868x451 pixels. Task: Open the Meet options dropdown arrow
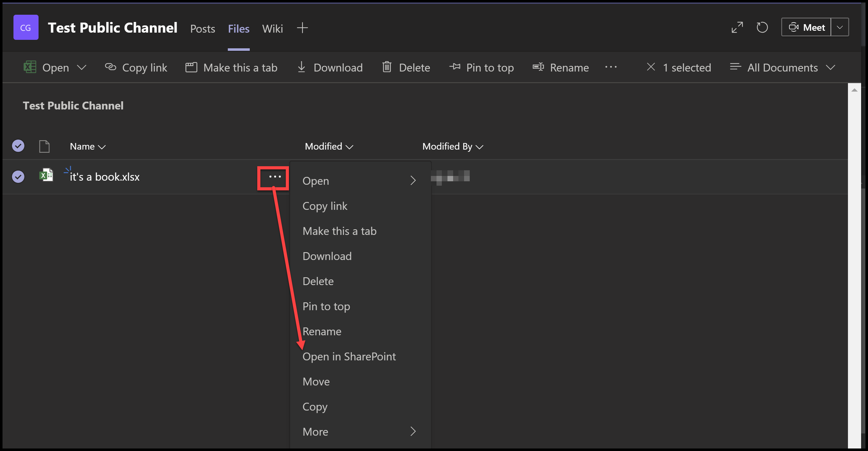pyautogui.click(x=839, y=27)
